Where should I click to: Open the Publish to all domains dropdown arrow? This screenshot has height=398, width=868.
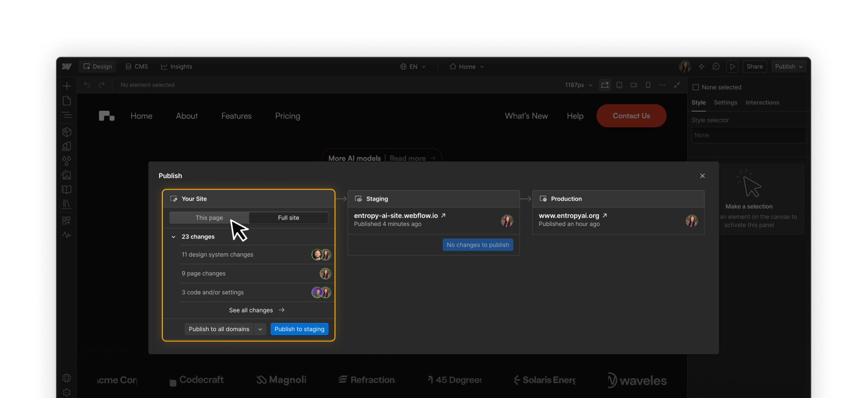tap(260, 329)
